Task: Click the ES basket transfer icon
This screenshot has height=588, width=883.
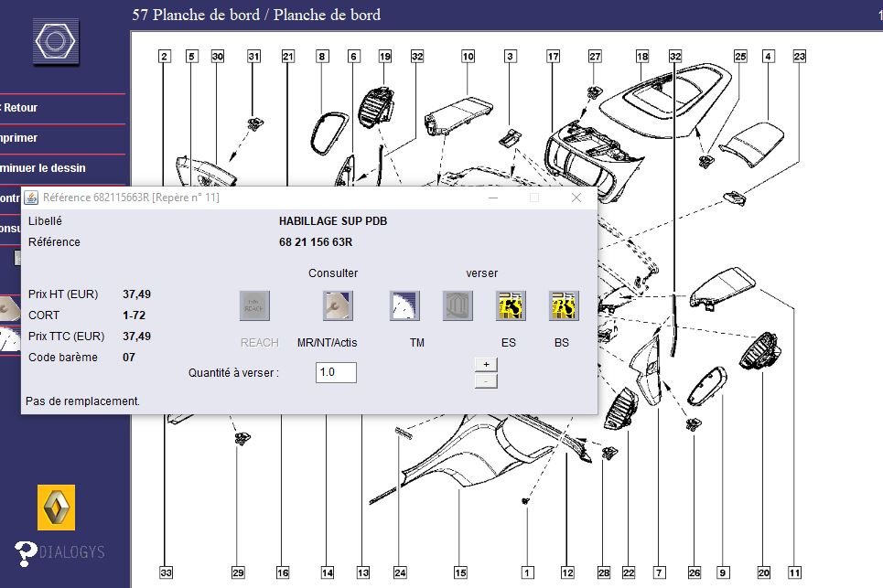Action: click(510, 305)
